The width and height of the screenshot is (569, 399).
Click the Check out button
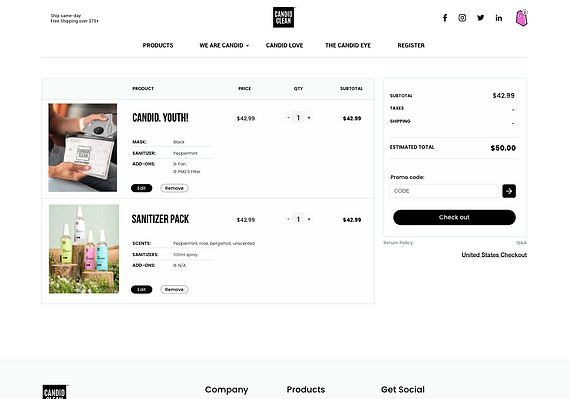(454, 217)
